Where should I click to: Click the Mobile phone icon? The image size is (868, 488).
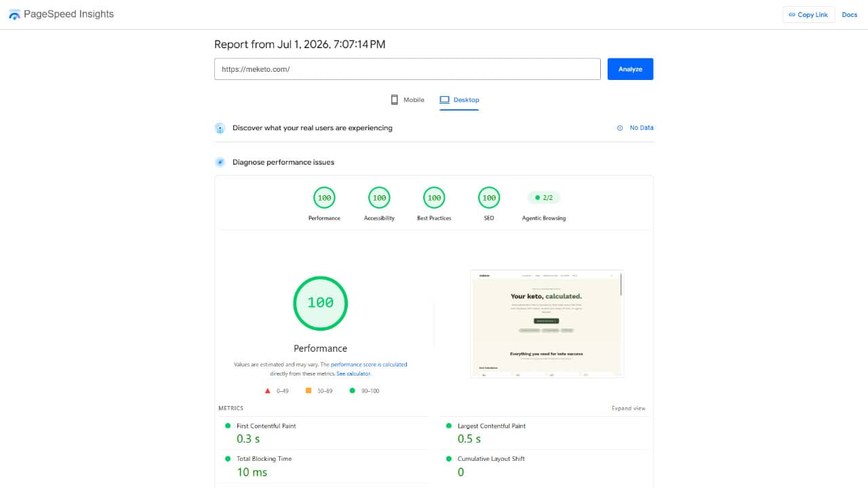(394, 100)
